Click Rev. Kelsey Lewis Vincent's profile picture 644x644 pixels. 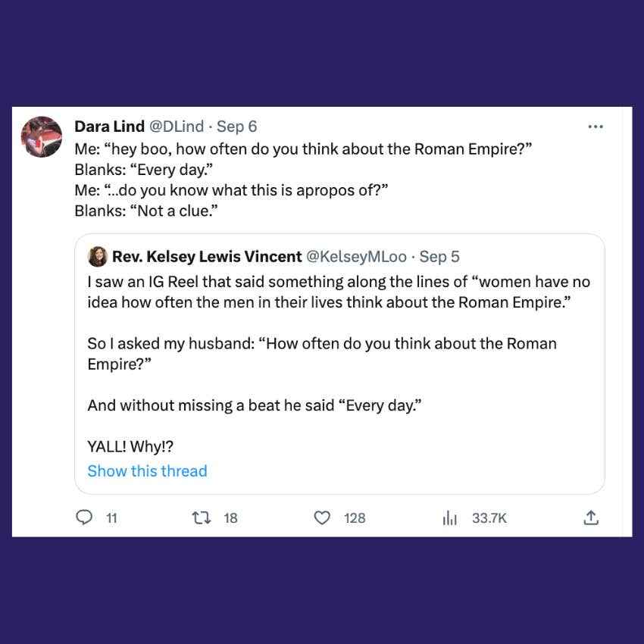(98, 257)
